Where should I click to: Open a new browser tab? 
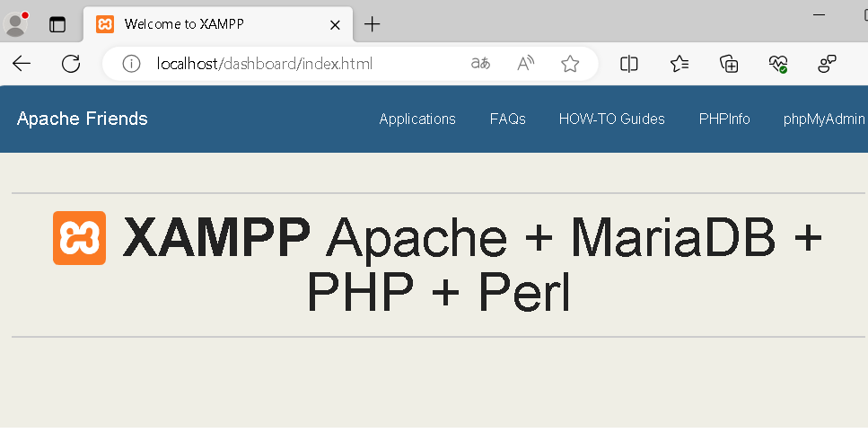tap(372, 24)
